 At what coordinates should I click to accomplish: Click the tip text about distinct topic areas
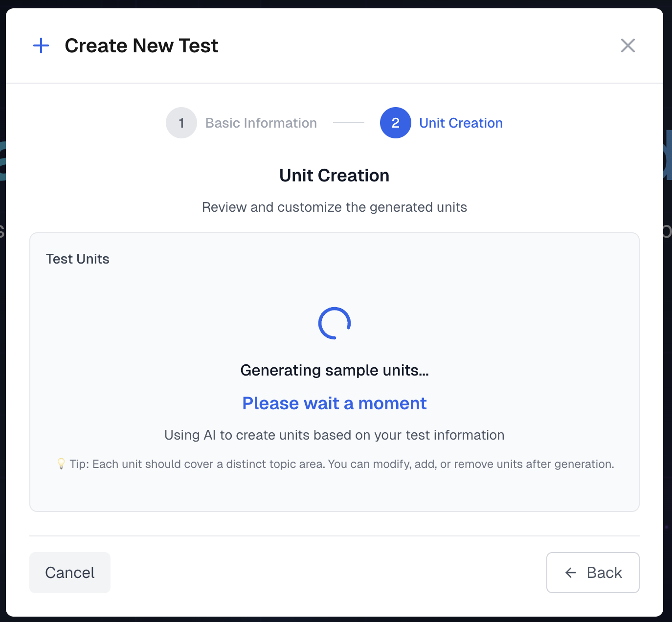point(341,464)
